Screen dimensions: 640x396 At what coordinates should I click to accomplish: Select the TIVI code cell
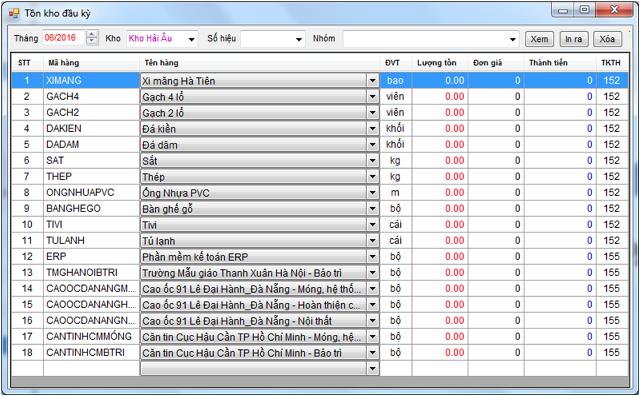91,224
